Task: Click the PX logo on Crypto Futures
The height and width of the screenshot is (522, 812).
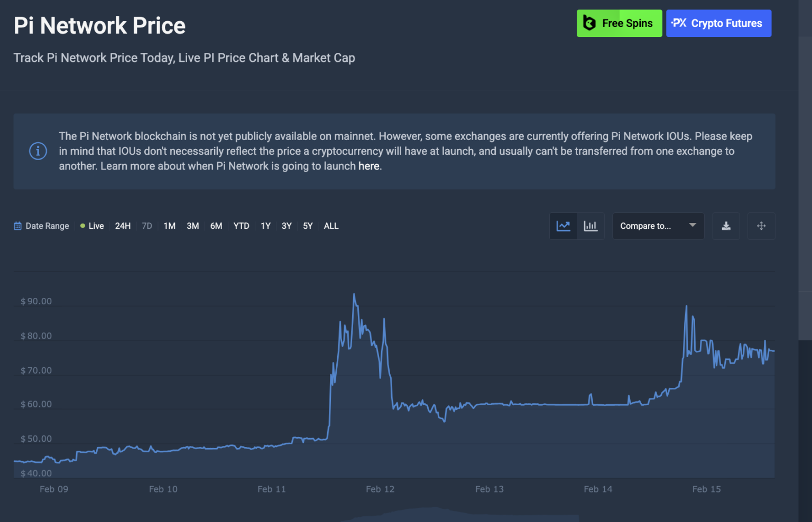Action: tap(678, 23)
